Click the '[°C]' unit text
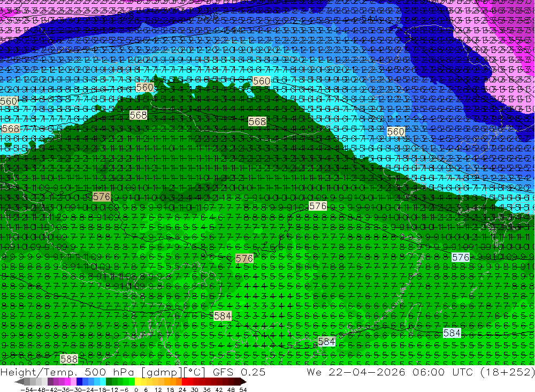Image resolution: width=535 pixels, height=392 pixels. coord(195,372)
